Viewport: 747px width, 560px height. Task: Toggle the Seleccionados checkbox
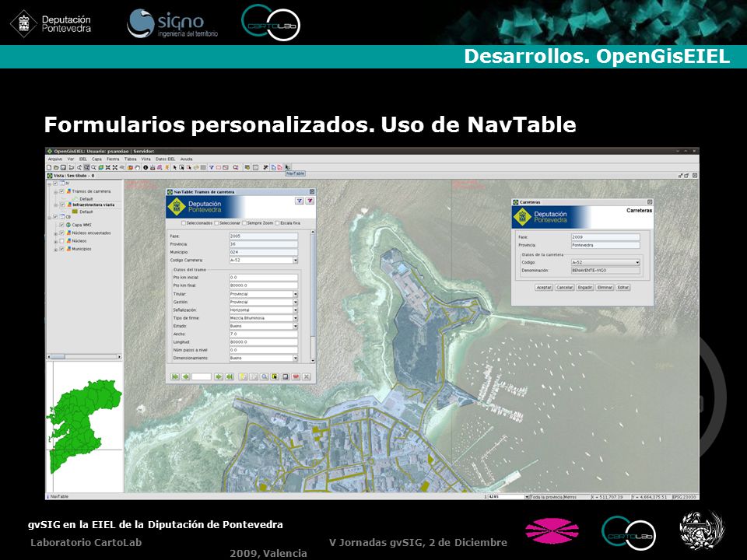pos(184,223)
